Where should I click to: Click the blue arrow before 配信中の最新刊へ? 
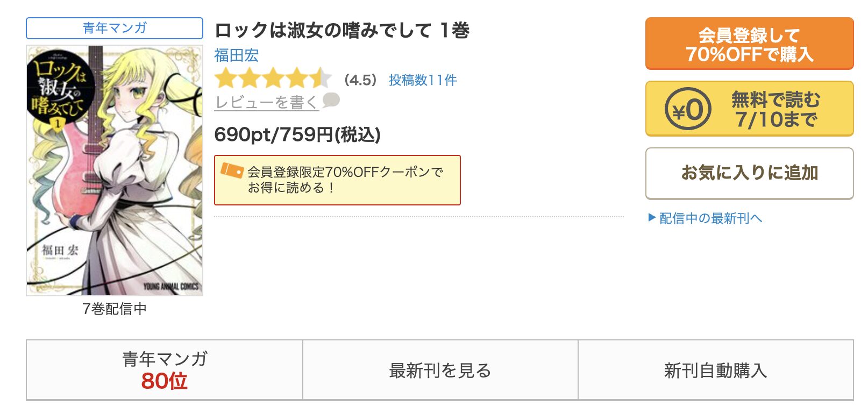point(652,218)
